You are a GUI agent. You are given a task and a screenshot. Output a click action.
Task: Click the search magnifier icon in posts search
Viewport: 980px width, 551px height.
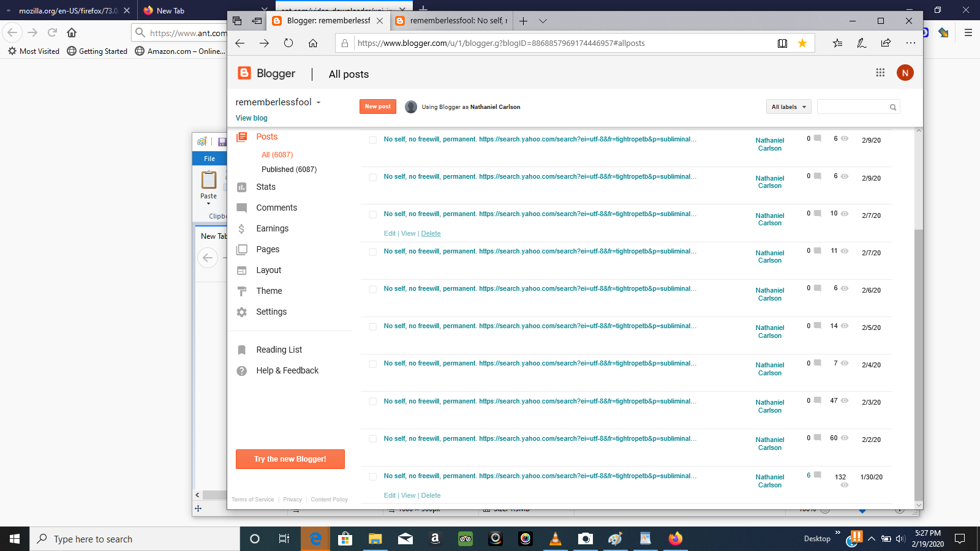(893, 107)
